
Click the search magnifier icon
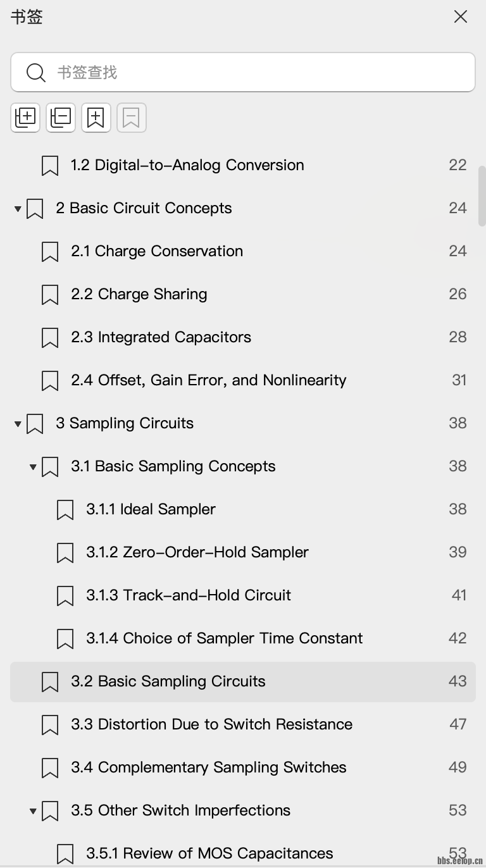click(x=35, y=73)
